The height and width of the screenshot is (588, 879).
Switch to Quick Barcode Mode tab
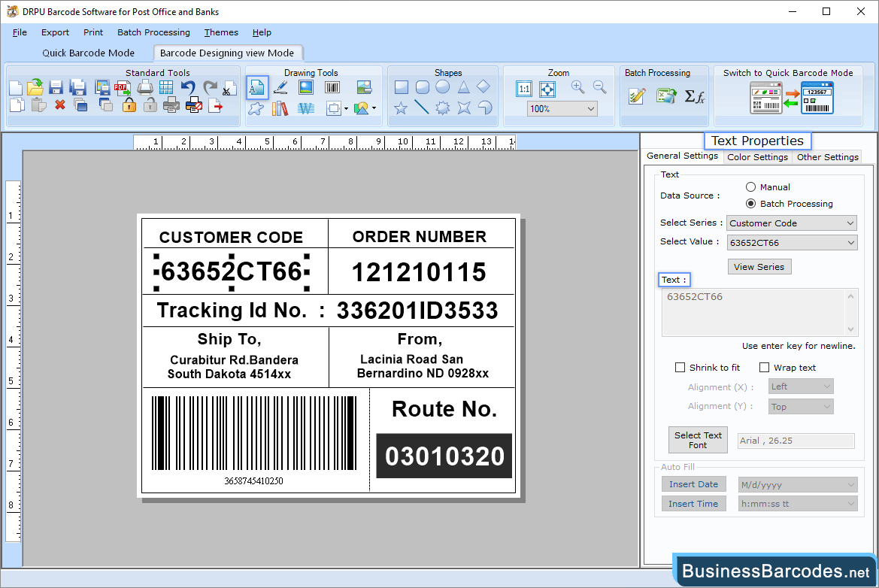89,53
